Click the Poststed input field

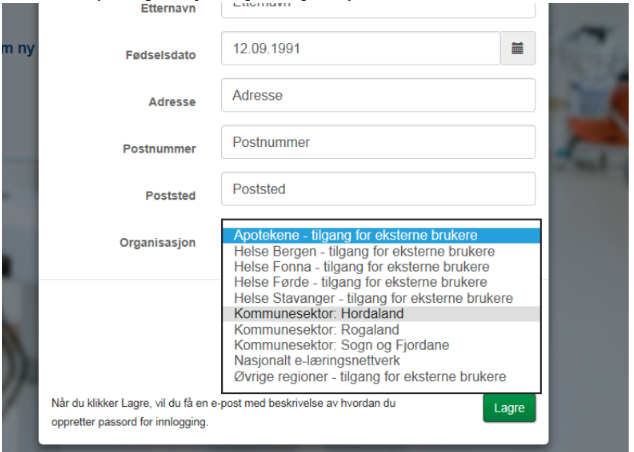(378, 189)
